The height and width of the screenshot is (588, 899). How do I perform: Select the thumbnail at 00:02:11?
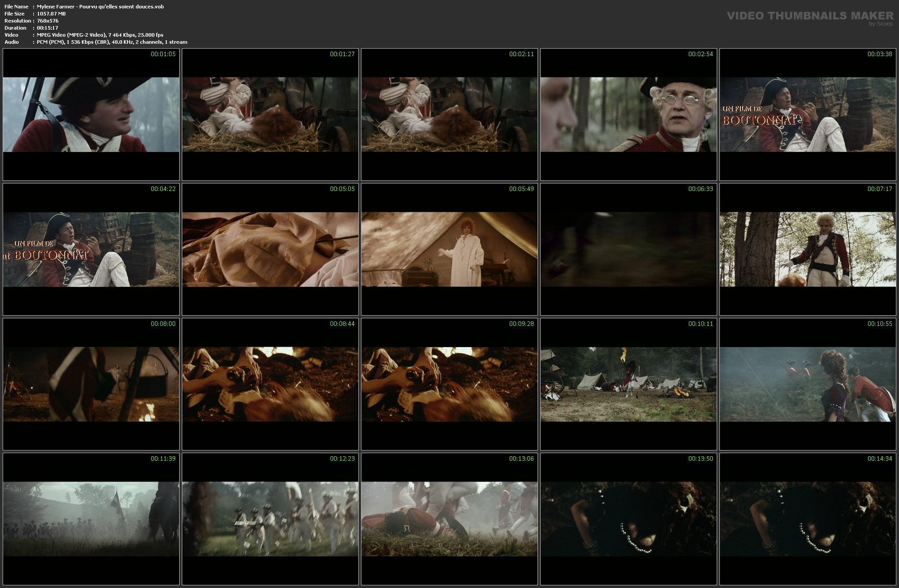pyautogui.click(x=449, y=115)
